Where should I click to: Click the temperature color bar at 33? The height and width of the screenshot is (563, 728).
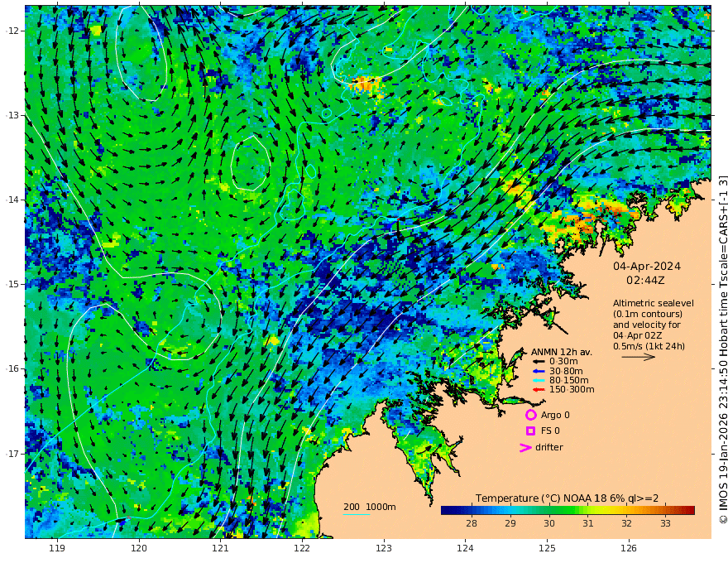pyautogui.click(x=665, y=510)
